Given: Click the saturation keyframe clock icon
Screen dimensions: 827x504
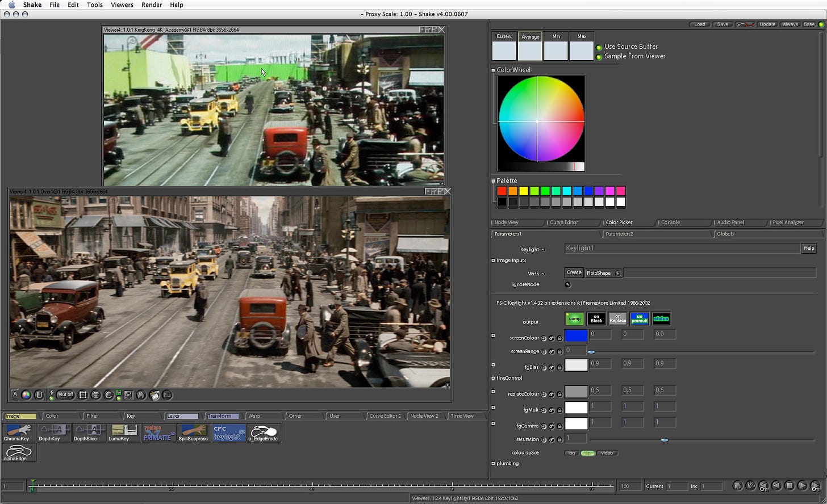Looking at the screenshot, I should 544,439.
